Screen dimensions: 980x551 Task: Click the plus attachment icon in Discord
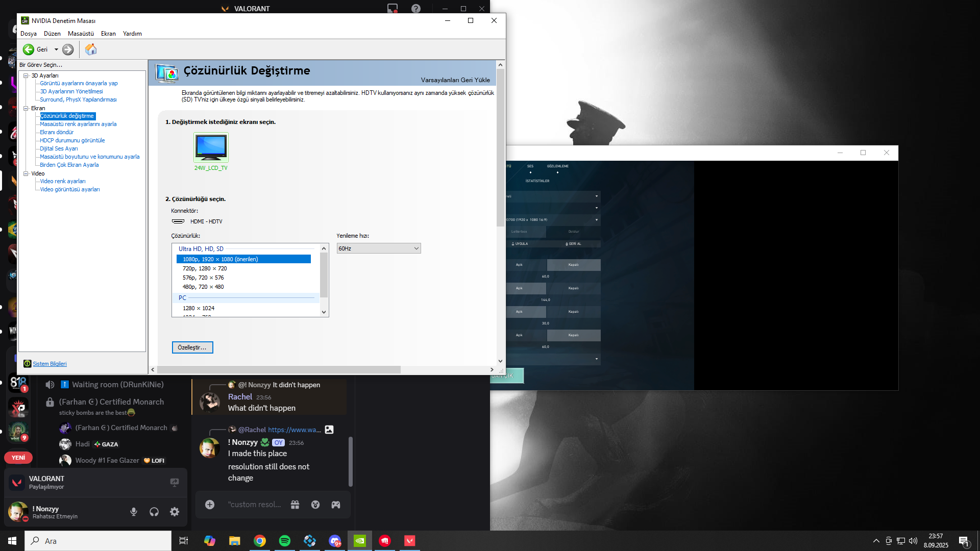click(x=210, y=505)
